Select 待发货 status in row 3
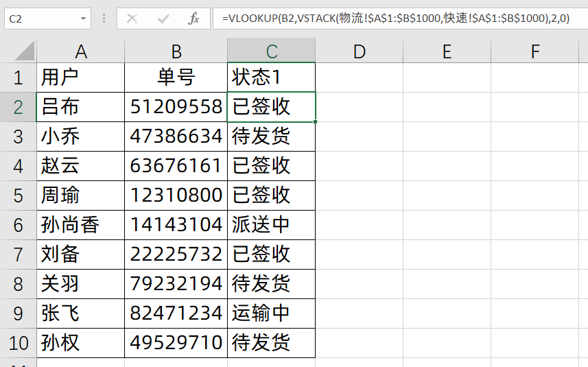588x367 pixels. pyautogui.click(x=272, y=137)
